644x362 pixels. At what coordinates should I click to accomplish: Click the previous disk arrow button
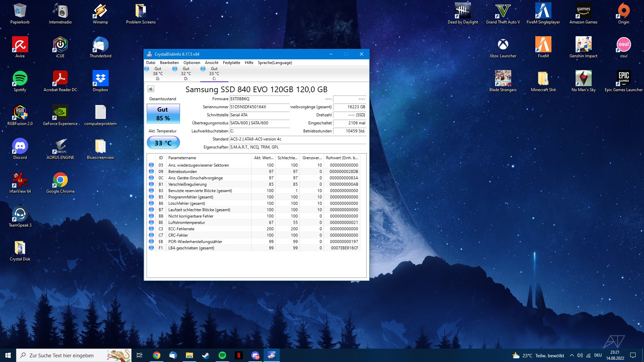point(151,89)
